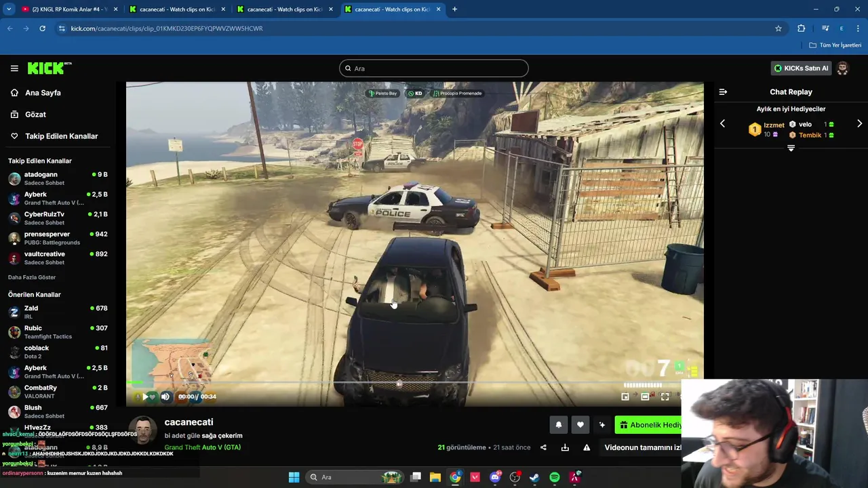Open cobiack Dota 2 channel
868x488 pixels.
click(x=58, y=352)
